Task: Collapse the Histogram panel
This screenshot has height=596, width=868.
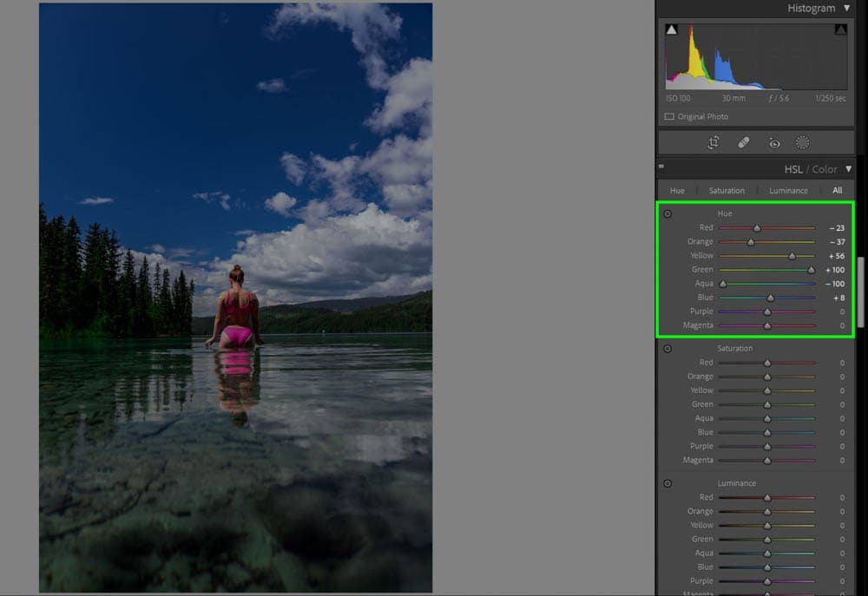Action: tap(847, 9)
